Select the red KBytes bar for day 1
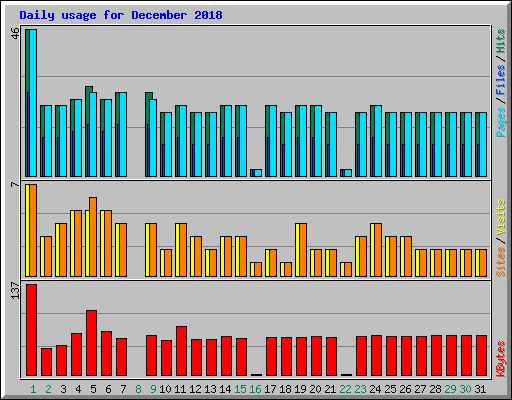 point(32,330)
